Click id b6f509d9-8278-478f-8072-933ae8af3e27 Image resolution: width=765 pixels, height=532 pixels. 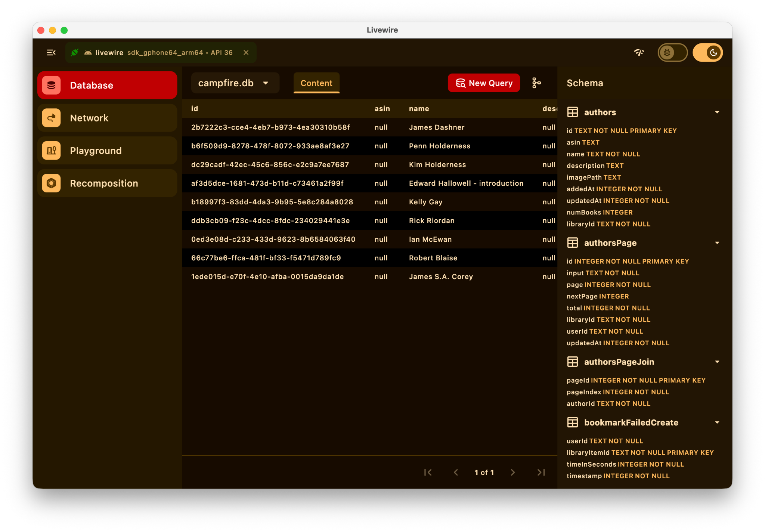270,146
